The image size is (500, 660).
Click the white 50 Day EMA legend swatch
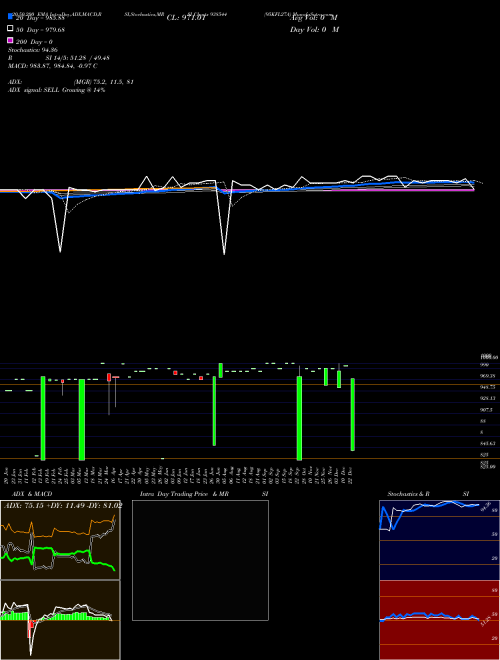(x=10, y=29)
